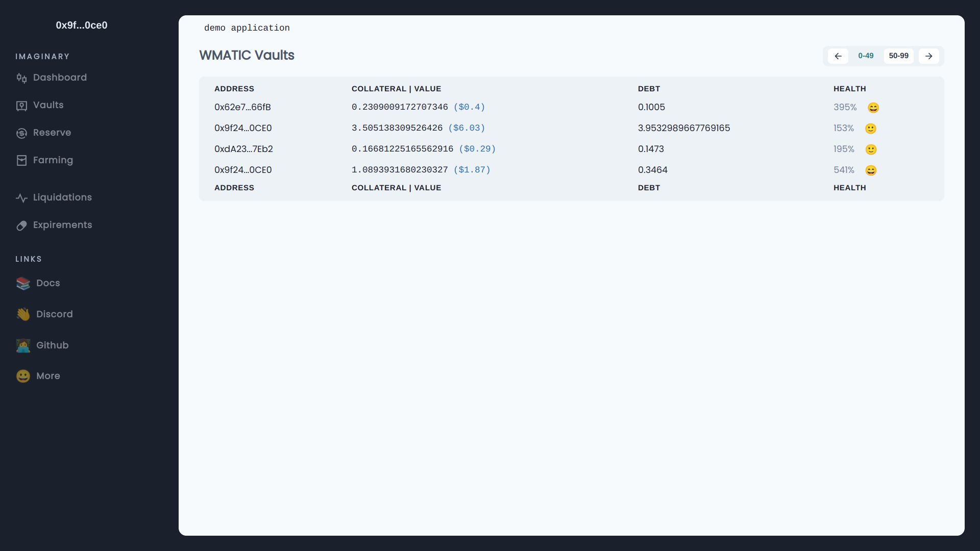Go to next page with right arrow
Screen dimensions: 980x551
point(929,56)
